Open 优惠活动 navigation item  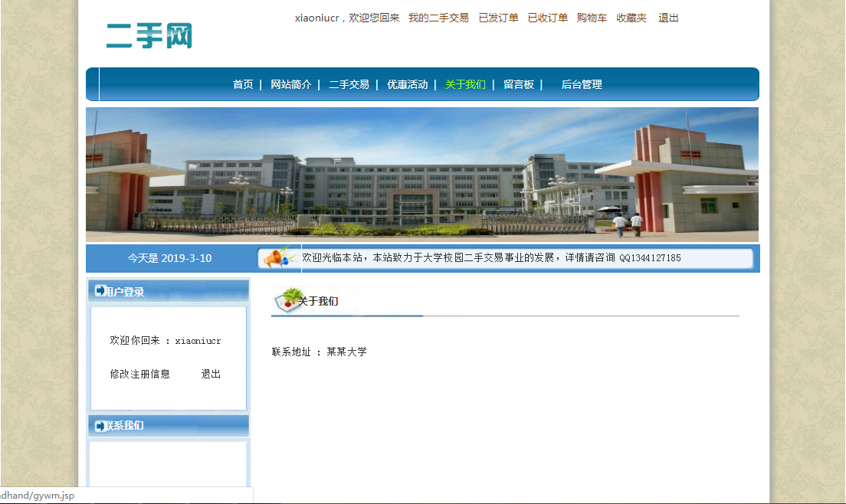pos(408,84)
